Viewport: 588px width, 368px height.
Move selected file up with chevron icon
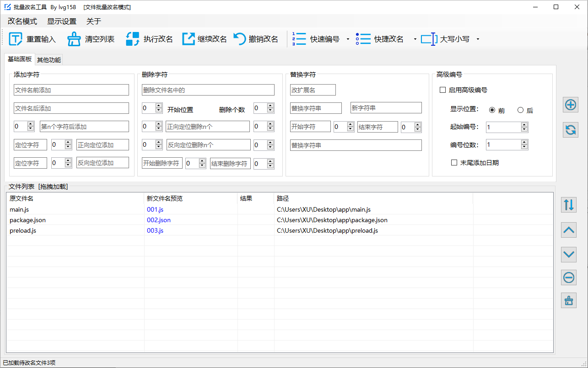(569, 230)
